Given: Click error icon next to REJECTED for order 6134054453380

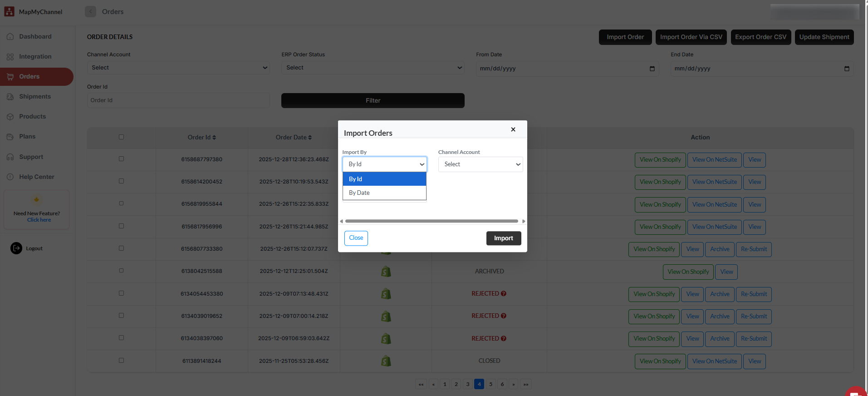Looking at the screenshot, I should 504,294.
